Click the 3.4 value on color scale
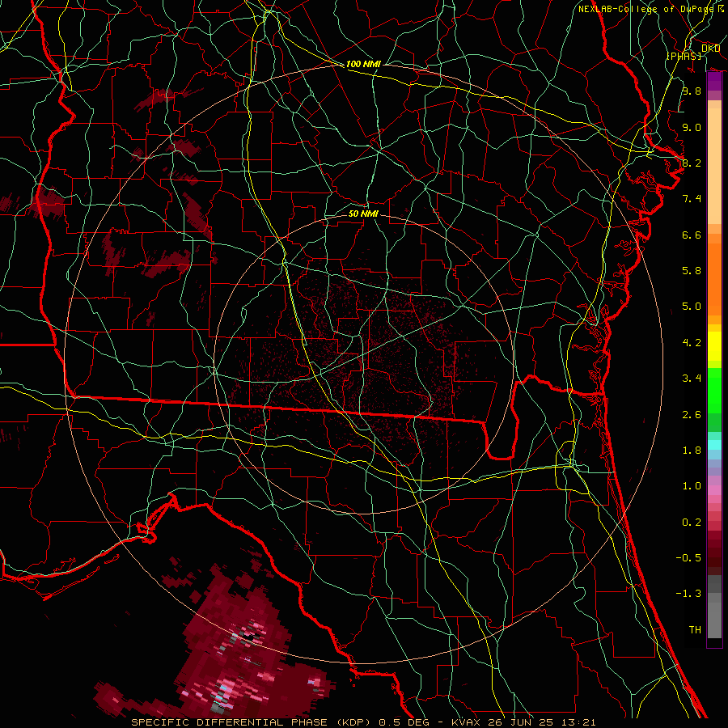The height and width of the screenshot is (728, 728). click(692, 379)
